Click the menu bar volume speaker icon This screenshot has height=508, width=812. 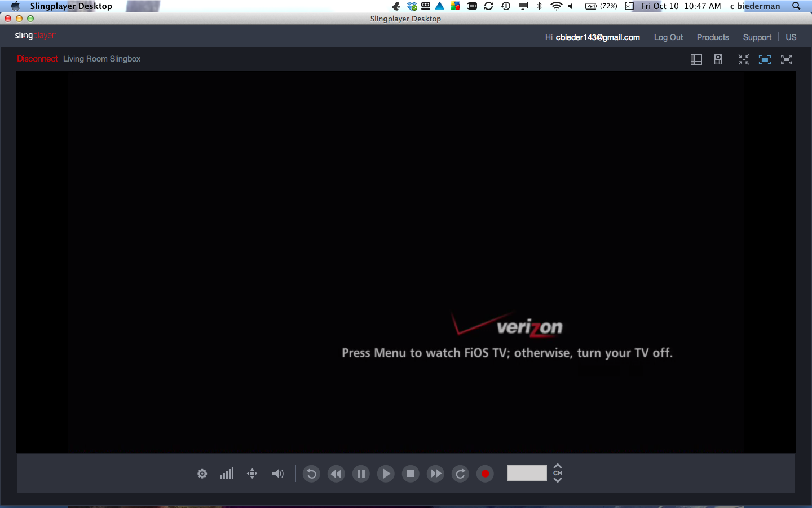[x=571, y=6]
